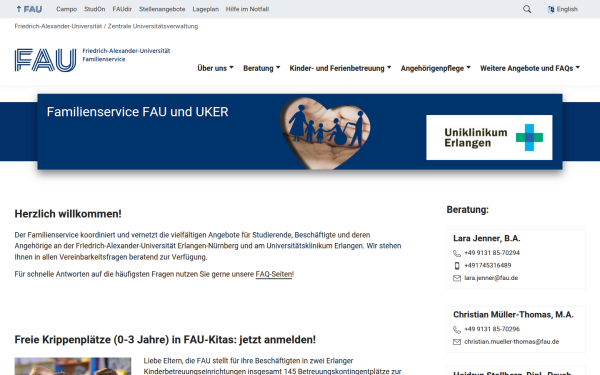
Task: Click the heart-shaped family image
Action: coord(325,132)
